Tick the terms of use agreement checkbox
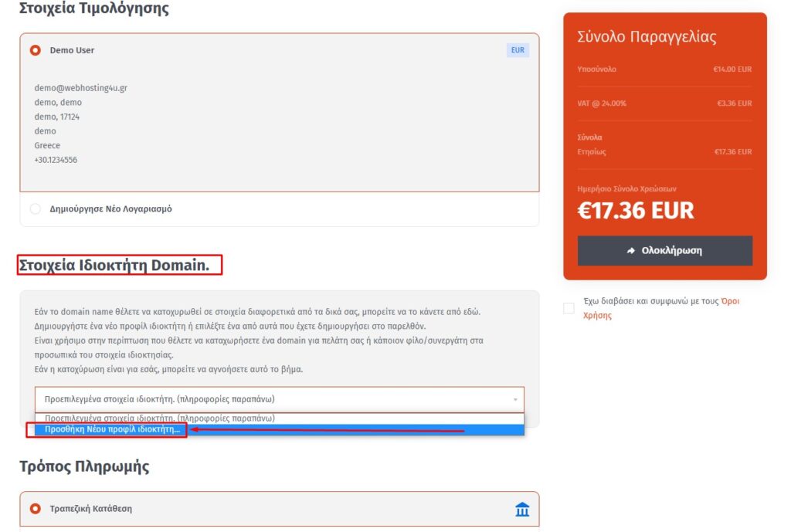The width and height of the screenshot is (791, 532). (x=569, y=308)
